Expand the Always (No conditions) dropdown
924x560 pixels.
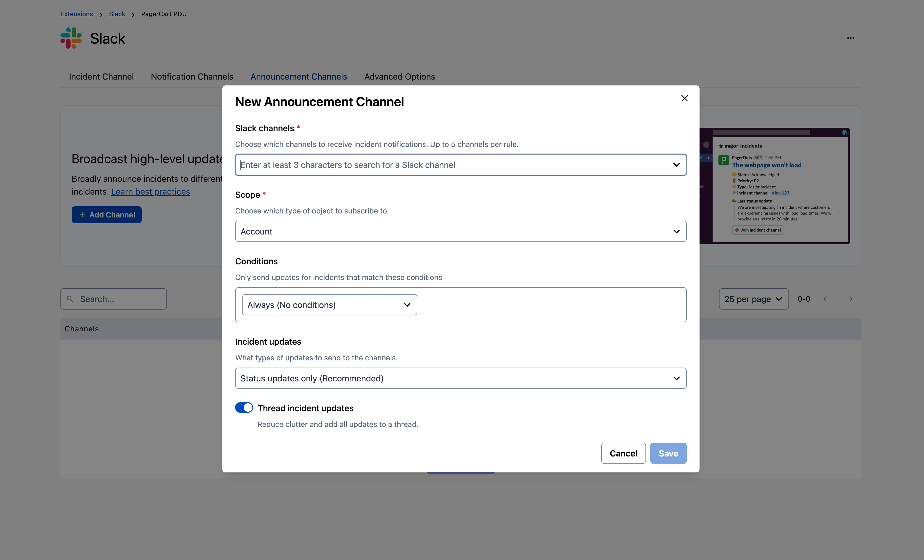(329, 305)
